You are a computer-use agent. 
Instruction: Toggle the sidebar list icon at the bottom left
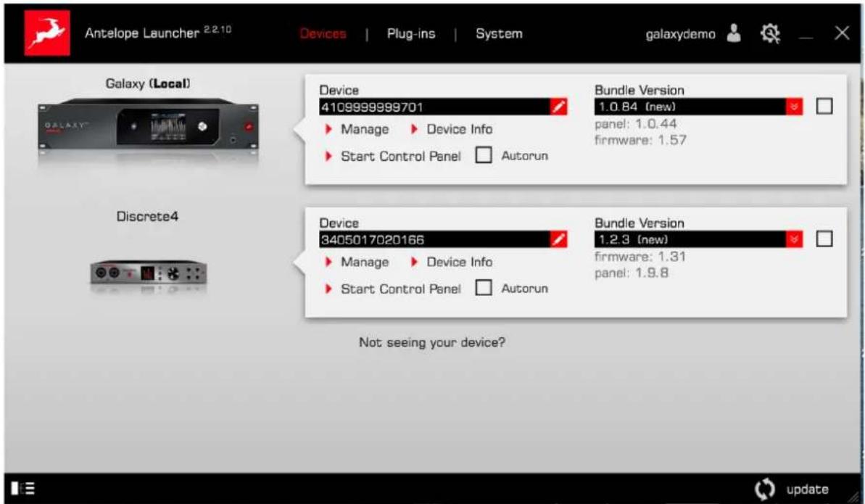pyautogui.click(x=22, y=489)
